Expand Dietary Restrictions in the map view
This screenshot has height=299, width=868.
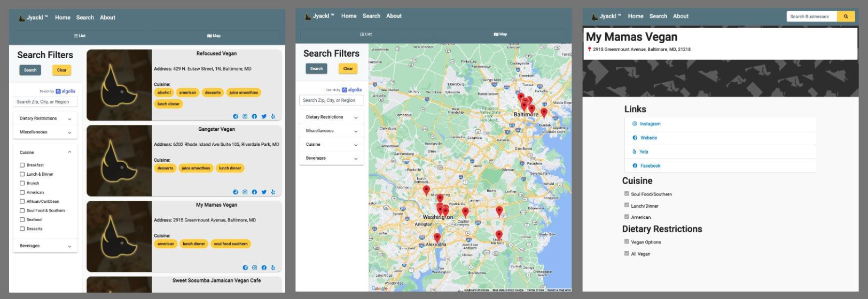coord(332,117)
